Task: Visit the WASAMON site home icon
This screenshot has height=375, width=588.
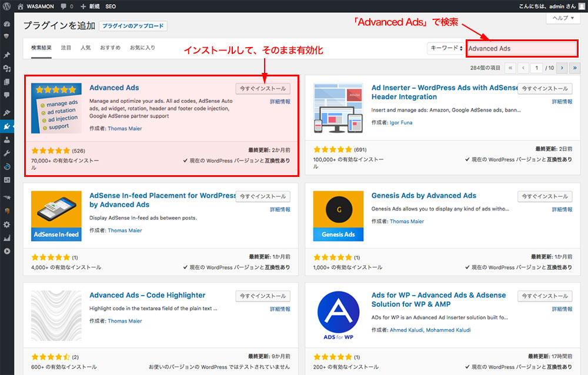Action: point(20,6)
